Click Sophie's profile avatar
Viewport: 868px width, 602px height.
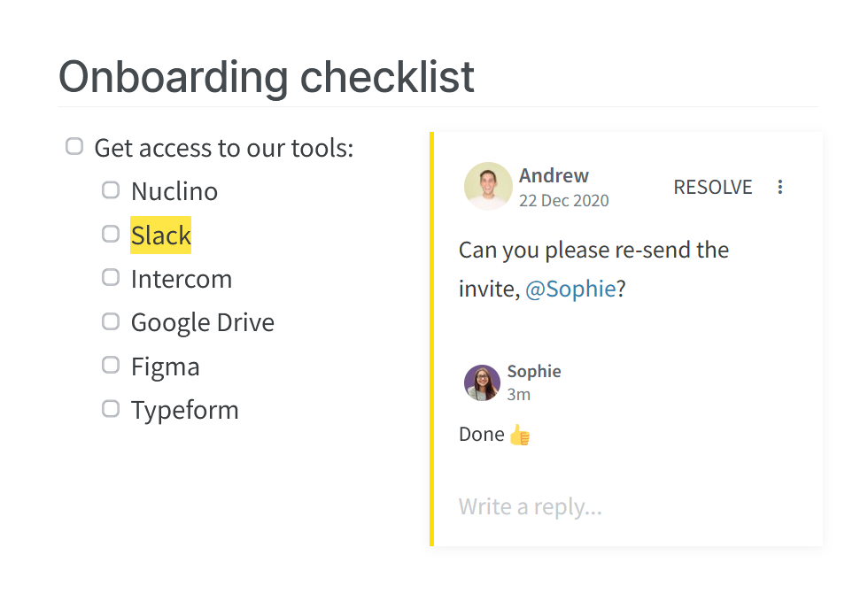pyautogui.click(x=482, y=382)
